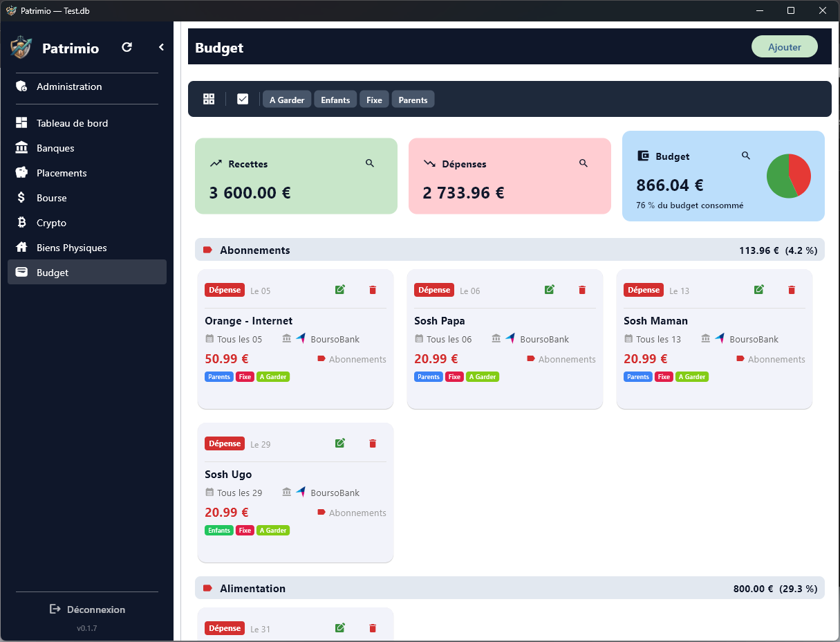Click the search icon on Dépenses card
This screenshot has width=840, height=642.
[584, 163]
